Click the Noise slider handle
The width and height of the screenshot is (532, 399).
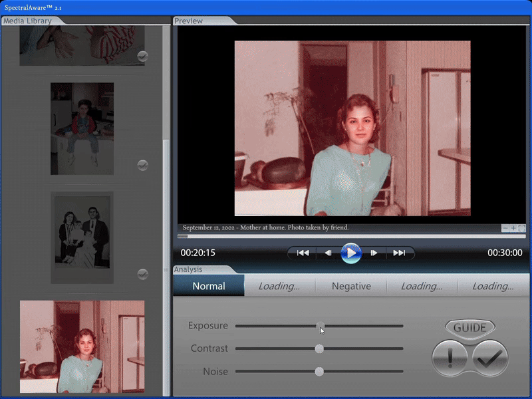319,372
